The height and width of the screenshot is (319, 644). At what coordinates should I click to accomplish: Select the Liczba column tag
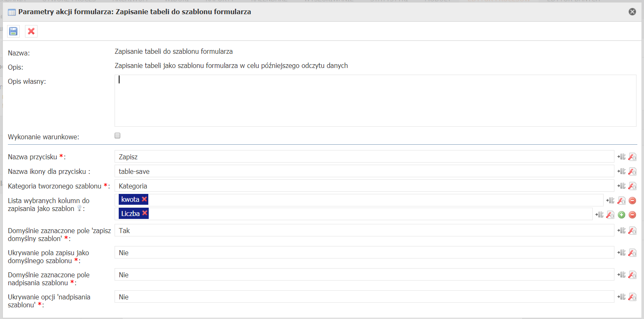click(x=134, y=214)
